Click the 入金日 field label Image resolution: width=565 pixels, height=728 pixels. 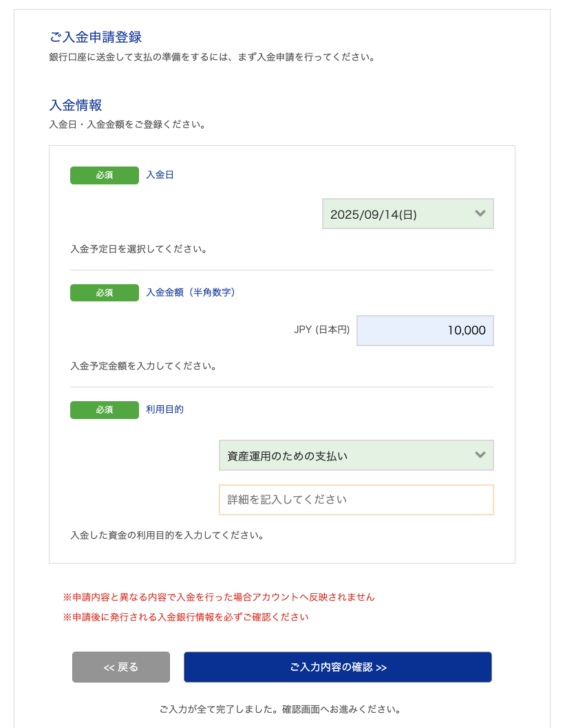click(x=160, y=175)
